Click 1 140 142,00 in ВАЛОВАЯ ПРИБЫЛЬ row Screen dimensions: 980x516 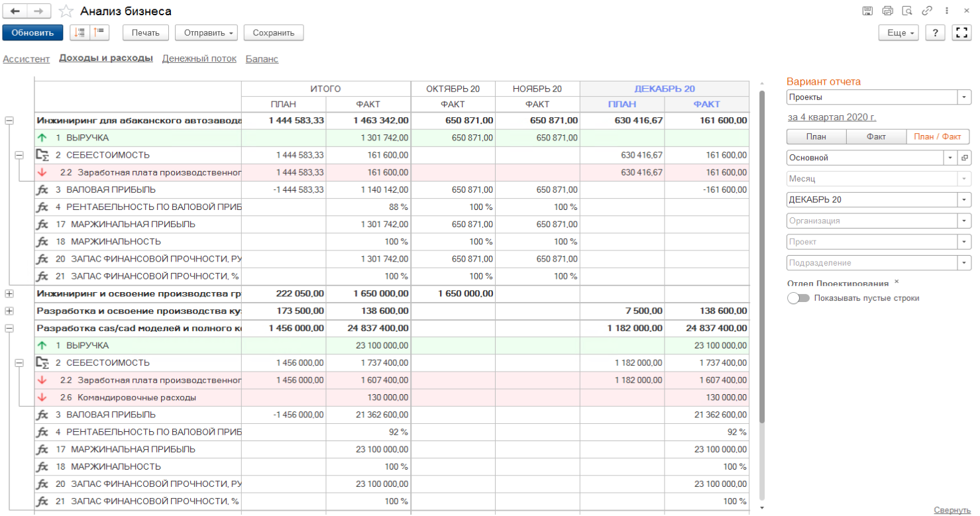368,189
